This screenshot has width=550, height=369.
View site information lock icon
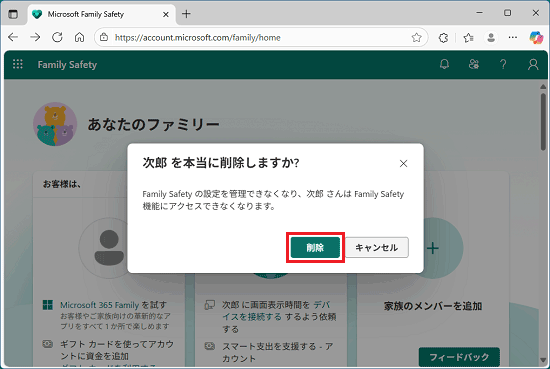[x=104, y=37]
